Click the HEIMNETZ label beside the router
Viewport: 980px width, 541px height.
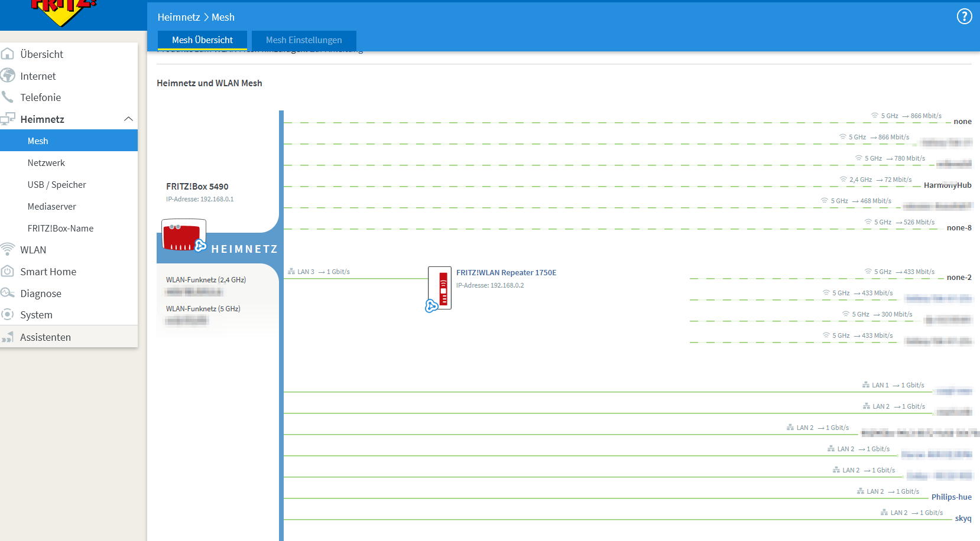(245, 249)
